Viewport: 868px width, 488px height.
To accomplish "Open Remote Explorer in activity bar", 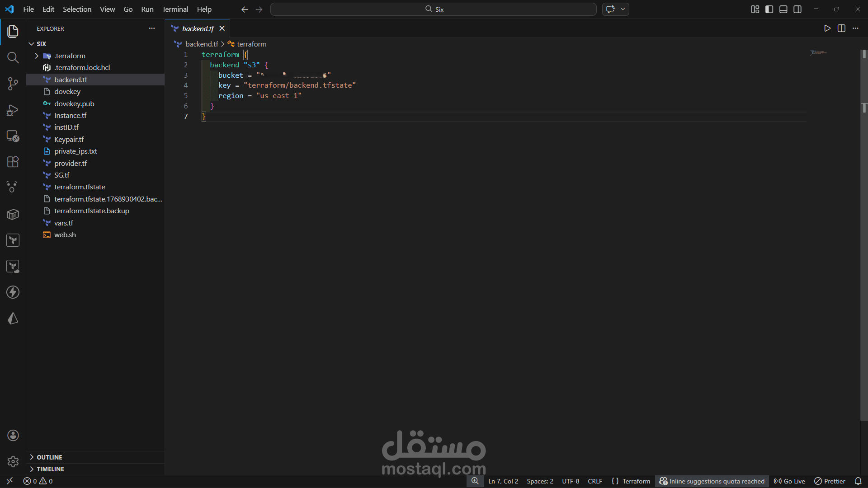I will click(x=13, y=136).
